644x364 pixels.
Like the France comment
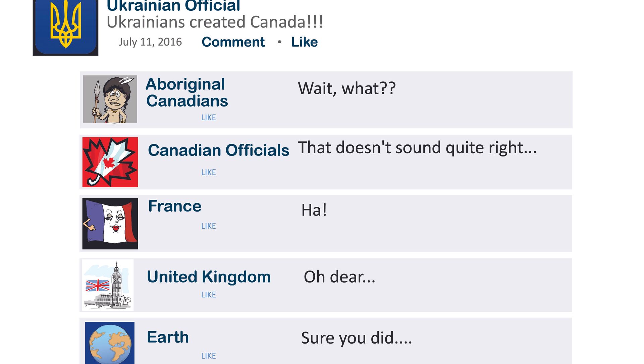[x=208, y=226]
